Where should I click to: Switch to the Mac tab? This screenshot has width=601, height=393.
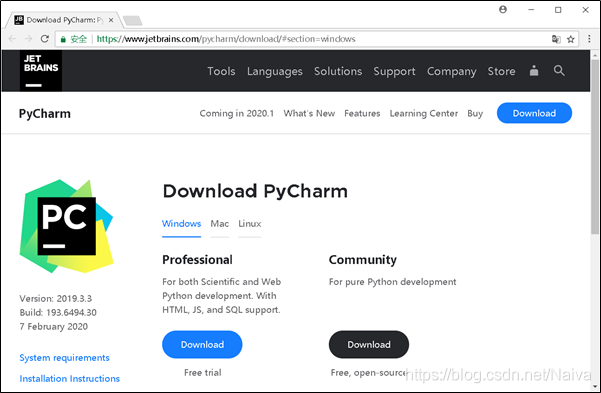click(220, 224)
